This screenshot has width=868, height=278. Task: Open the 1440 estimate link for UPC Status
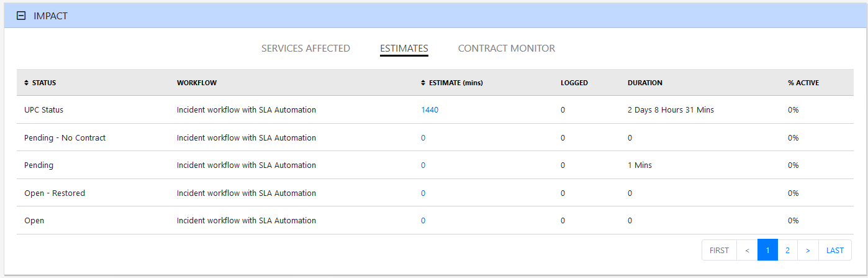(x=430, y=110)
